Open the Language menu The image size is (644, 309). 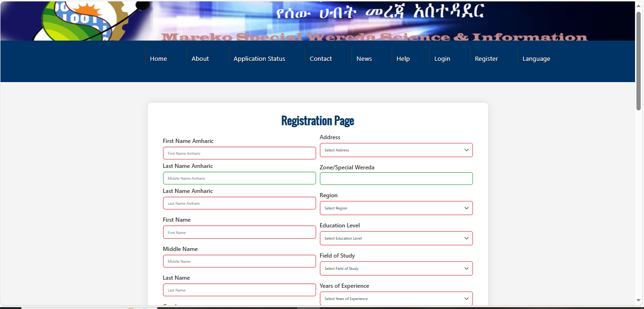coord(536,58)
